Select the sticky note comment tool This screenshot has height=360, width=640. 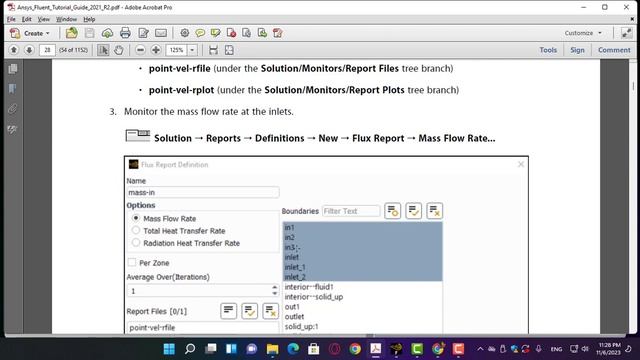[200, 33]
